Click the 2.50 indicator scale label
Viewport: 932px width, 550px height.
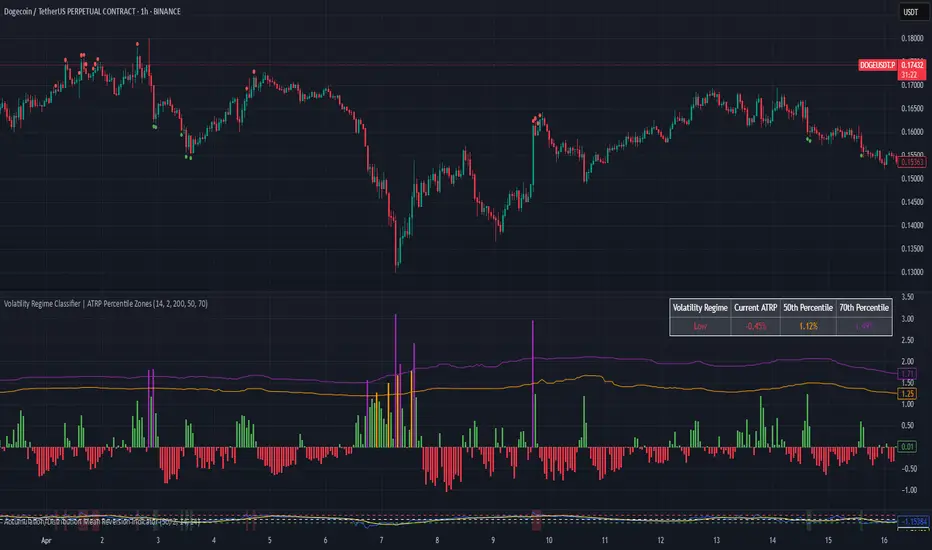pos(907,340)
